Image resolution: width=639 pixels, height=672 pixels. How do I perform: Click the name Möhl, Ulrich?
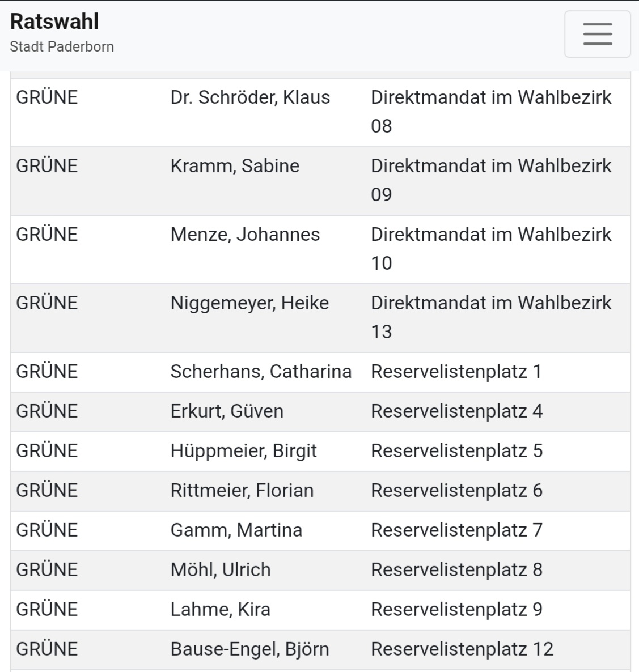pos(221,570)
